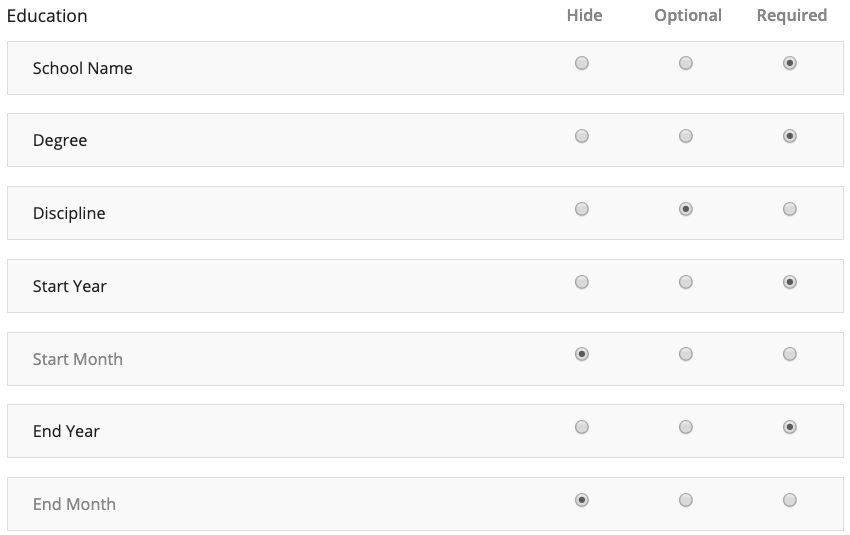Viewport: 850px width, 535px height.
Task: Hide the Start Year field
Action: click(x=582, y=282)
